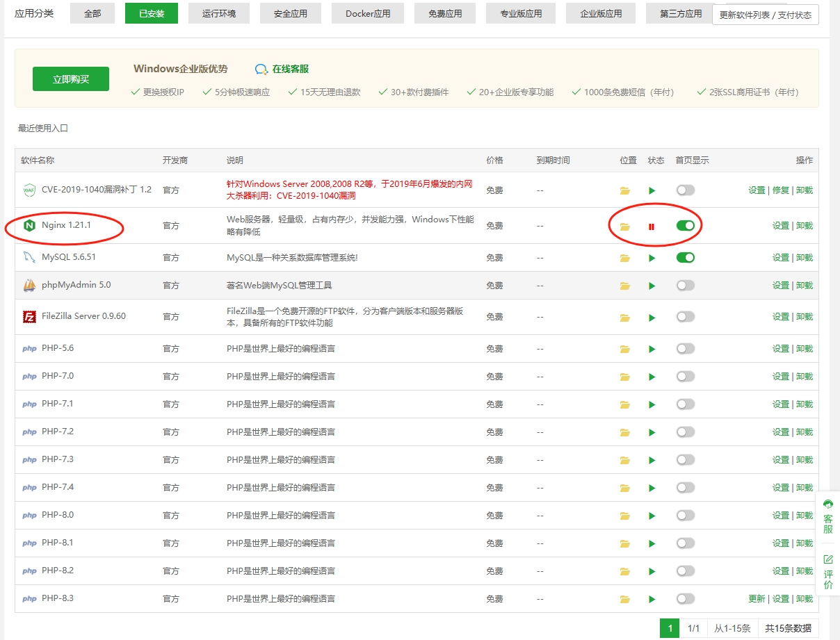Switch to the 专业版应用 category tab
The image size is (840, 640).
pyautogui.click(x=521, y=13)
